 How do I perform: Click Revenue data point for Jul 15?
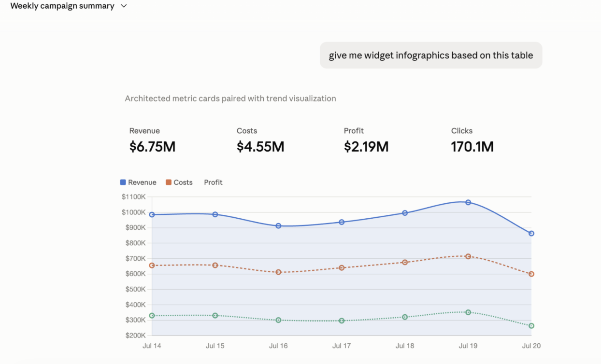coord(215,214)
